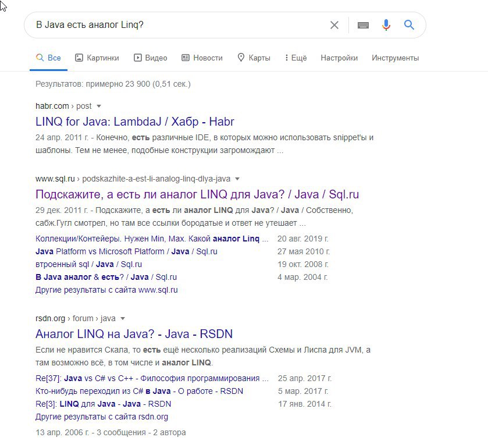488x448 pixels.
Task: Open Подскажите, а есть ли аналог LINQ result
Action: tap(197, 194)
